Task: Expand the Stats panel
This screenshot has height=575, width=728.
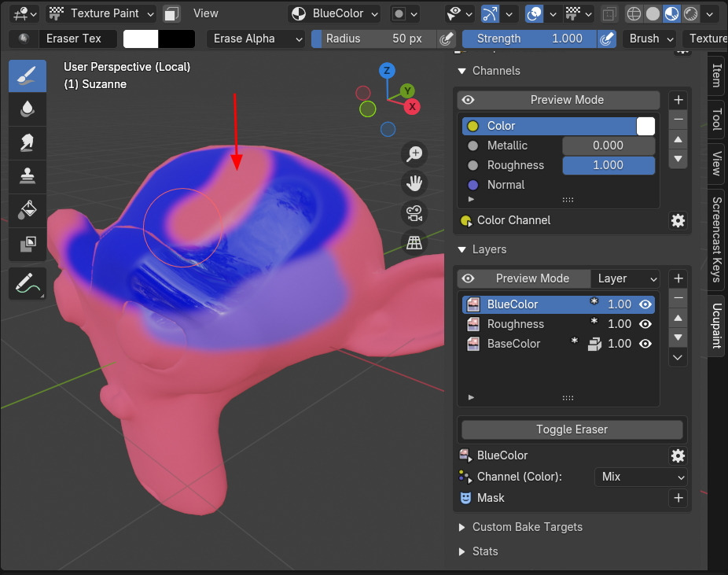Action: pos(462,551)
